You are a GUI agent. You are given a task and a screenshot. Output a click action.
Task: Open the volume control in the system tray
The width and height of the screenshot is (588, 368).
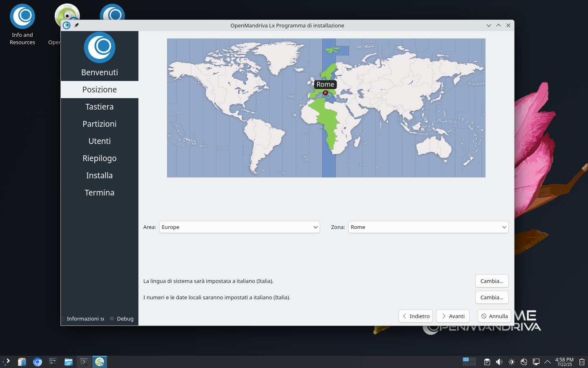click(x=499, y=362)
